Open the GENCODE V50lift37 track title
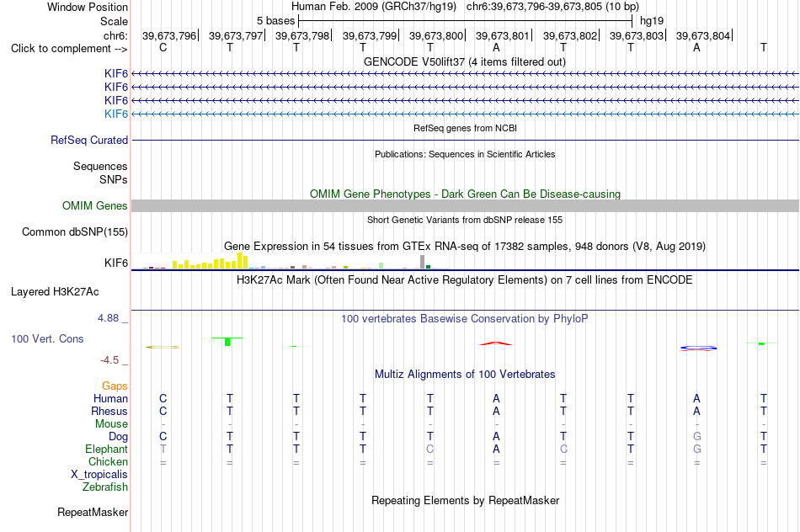This screenshot has width=800, height=532. (464, 61)
